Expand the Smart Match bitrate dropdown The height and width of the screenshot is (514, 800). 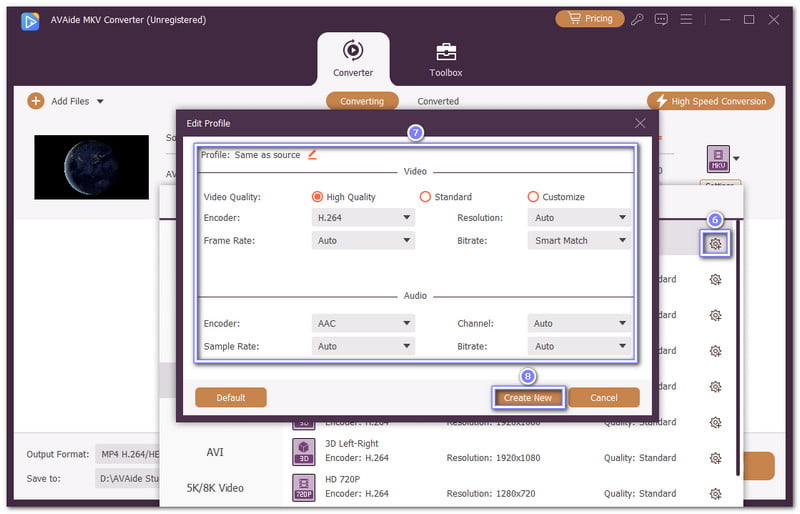pos(579,240)
